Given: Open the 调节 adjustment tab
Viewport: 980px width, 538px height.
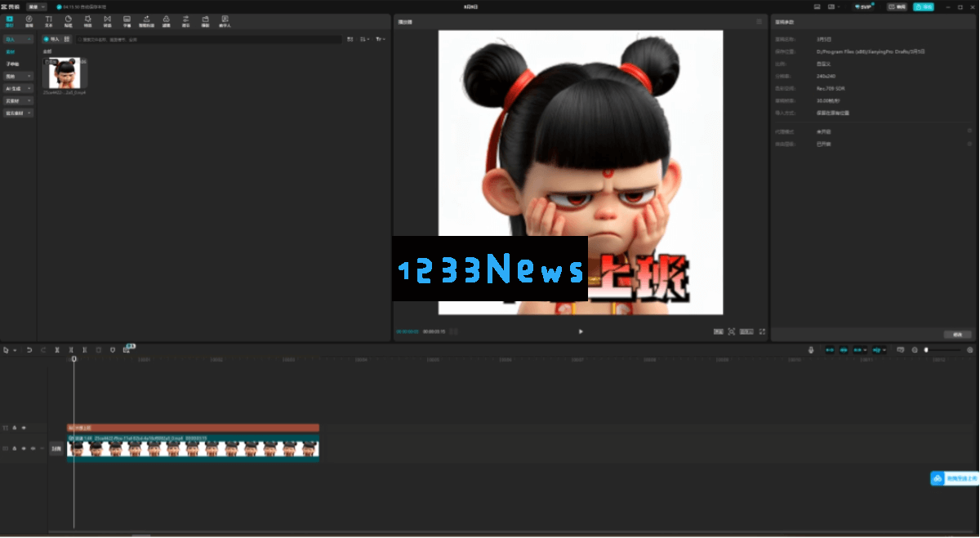Looking at the screenshot, I should click(x=186, y=21).
